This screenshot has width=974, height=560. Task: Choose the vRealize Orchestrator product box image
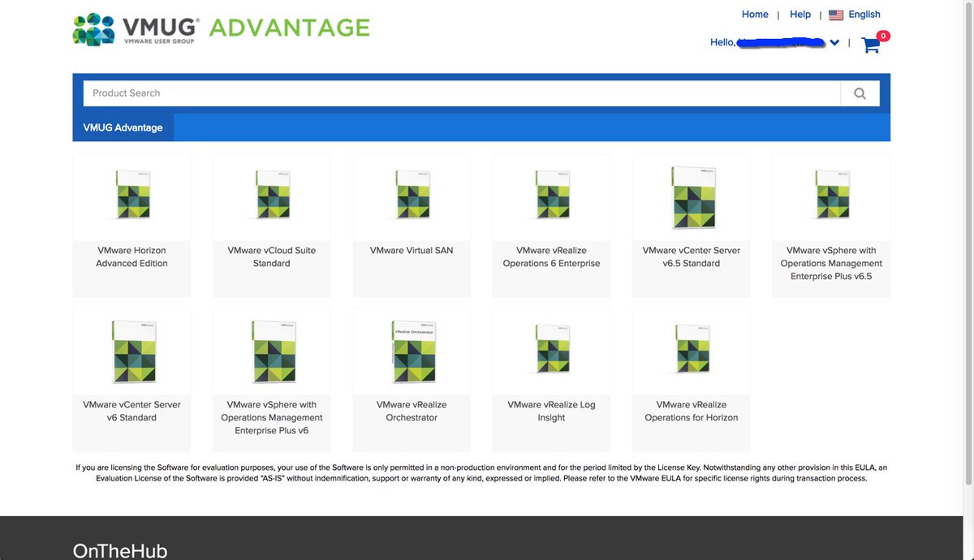pyautogui.click(x=412, y=351)
